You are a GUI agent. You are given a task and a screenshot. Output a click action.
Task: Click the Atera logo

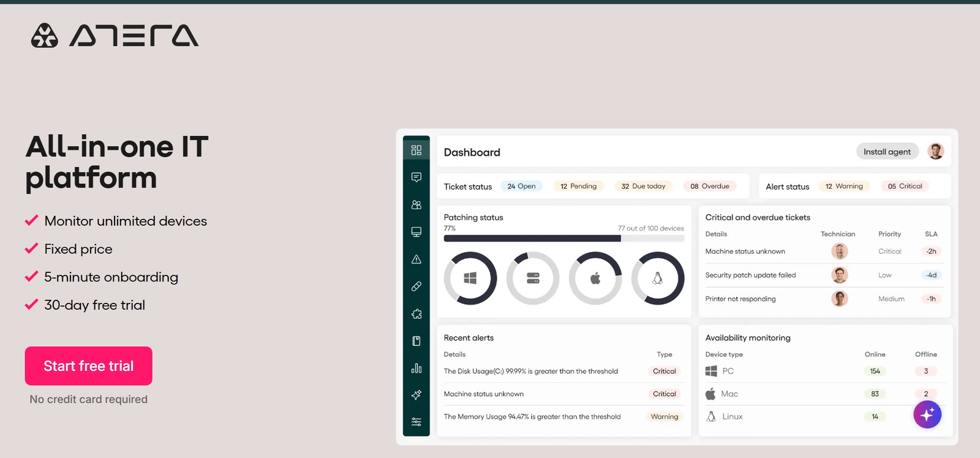point(115,36)
